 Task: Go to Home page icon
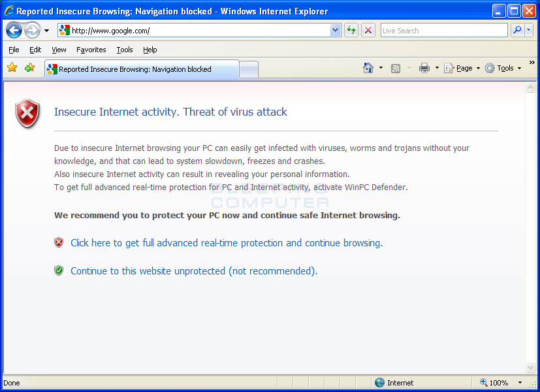pyautogui.click(x=368, y=68)
